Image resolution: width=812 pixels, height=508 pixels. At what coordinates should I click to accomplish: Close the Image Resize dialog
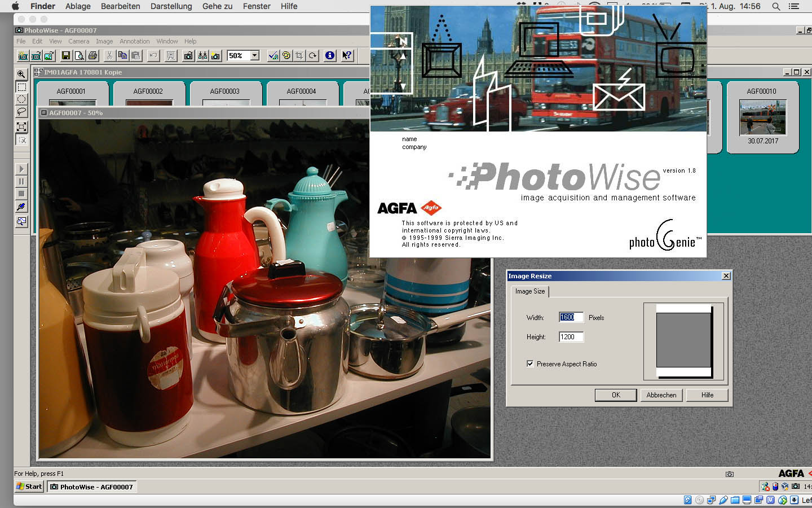[x=726, y=276]
